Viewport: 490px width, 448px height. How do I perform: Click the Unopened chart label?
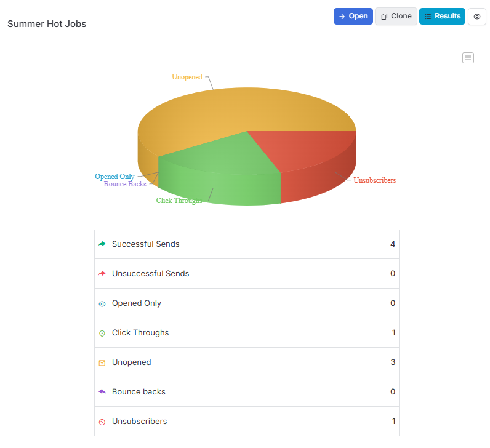click(x=187, y=77)
